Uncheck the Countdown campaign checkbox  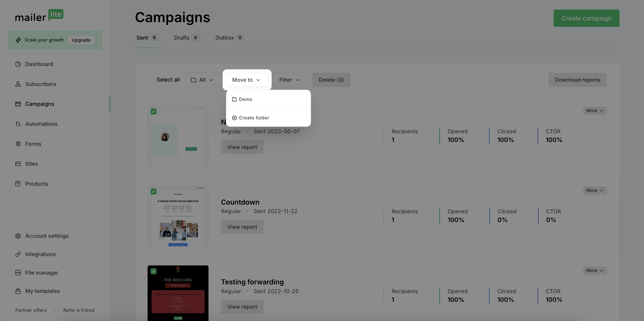click(154, 191)
